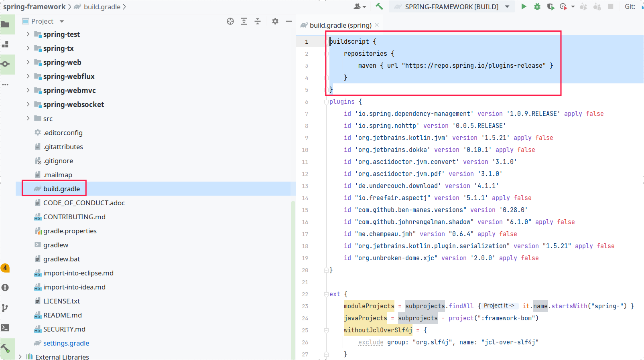Show more tool windows via three-dots icon
The width and height of the screenshot is (644, 360).
pos(5,85)
